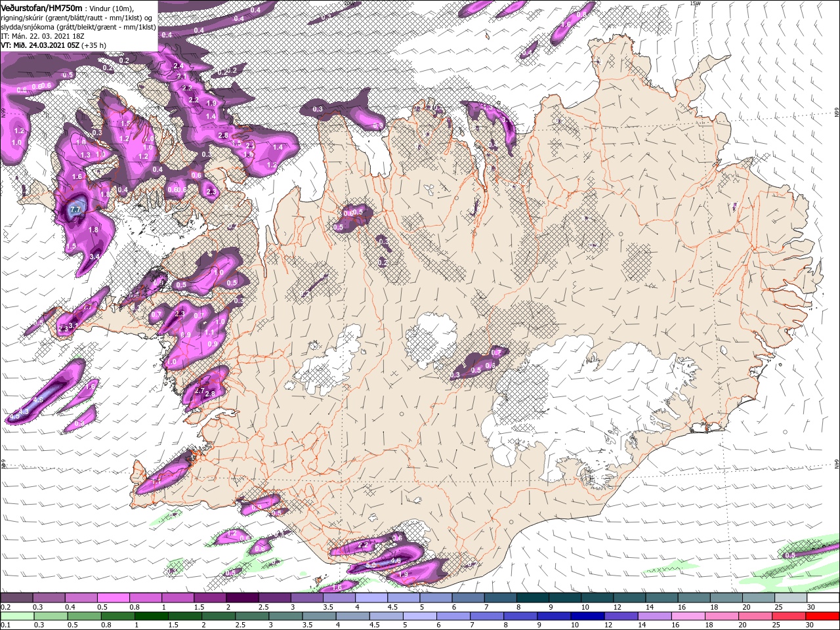This screenshot has height=630, width=840.
Task: Select the 4.6 value near the south coast
Action: pos(396,560)
